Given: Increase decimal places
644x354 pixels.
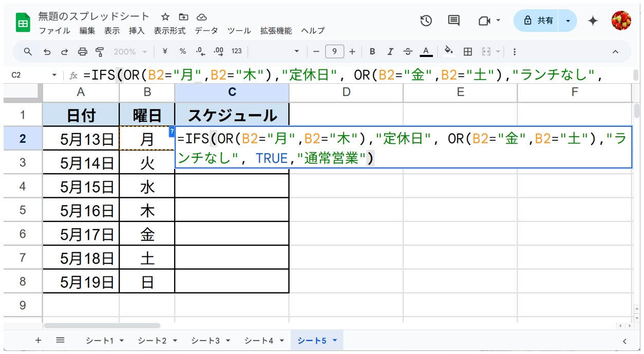Looking at the screenshot, I should tap(219, 51).
